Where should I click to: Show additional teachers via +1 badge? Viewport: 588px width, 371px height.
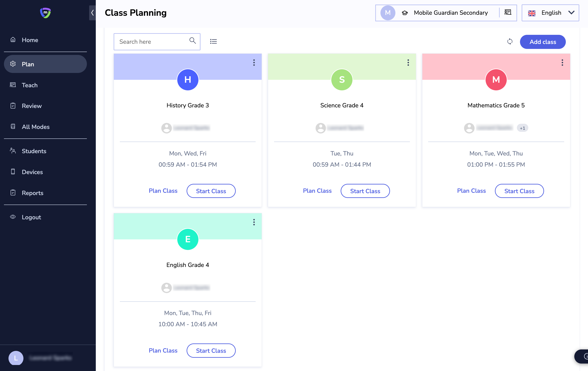click(522, 128)
